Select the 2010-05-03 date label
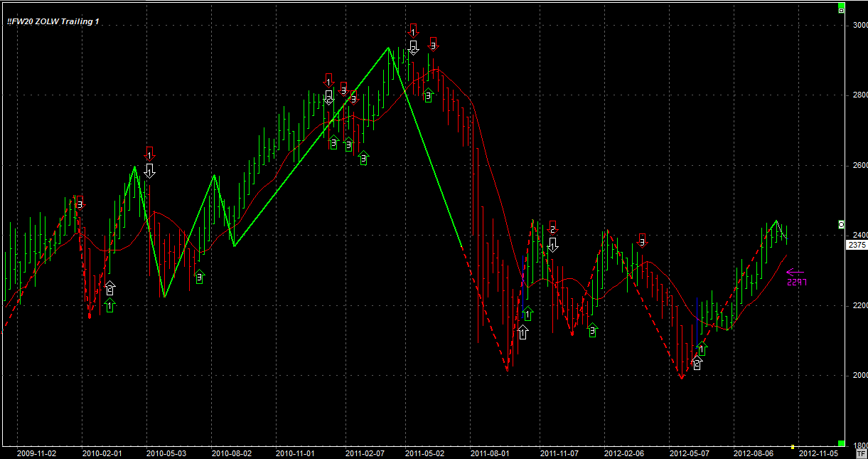Screen dimensions: 868x459 pyautogui.click(x=166, y=453)
